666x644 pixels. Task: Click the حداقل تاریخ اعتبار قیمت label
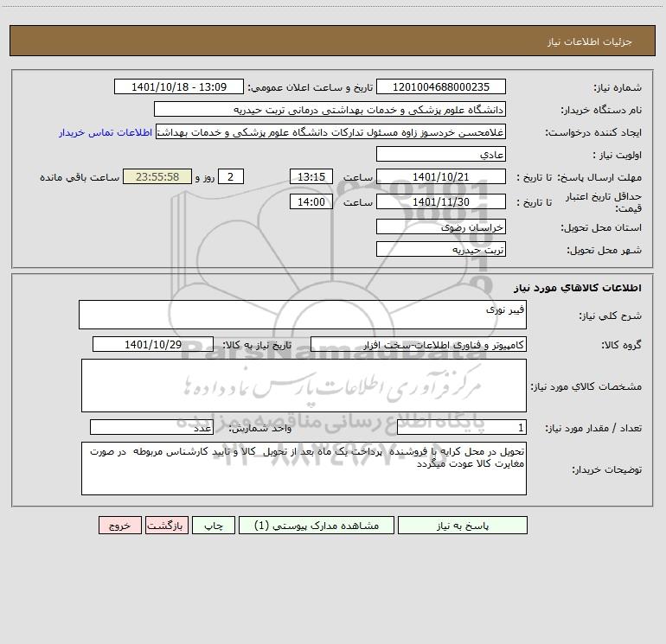[603, 202]
